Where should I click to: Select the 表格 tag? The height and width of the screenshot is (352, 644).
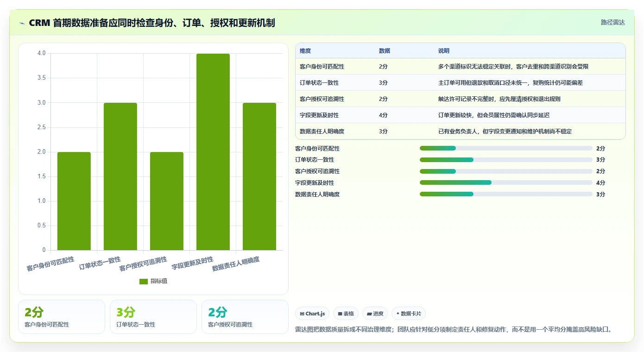tap(346, 314)
